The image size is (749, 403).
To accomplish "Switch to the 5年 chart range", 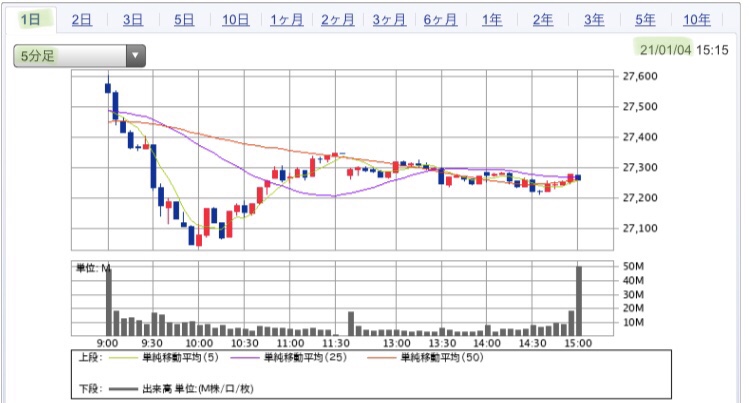I will pyautogui.click(x=645, y=20).
